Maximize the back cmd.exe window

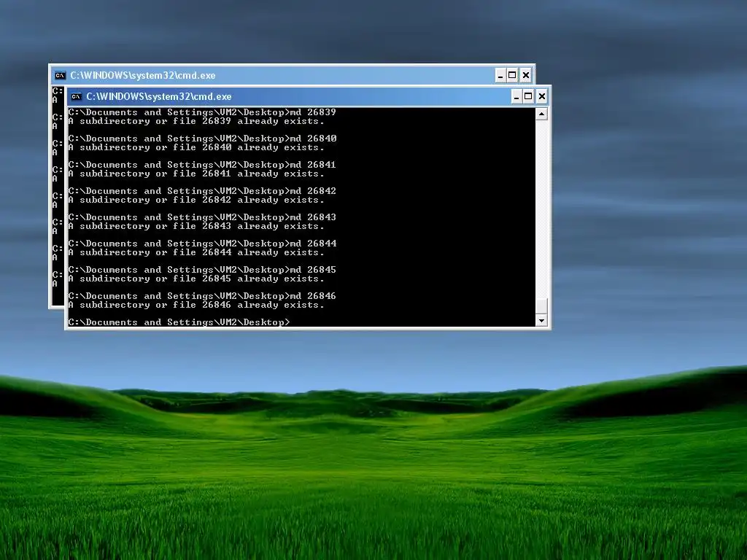tap(512, 75)
